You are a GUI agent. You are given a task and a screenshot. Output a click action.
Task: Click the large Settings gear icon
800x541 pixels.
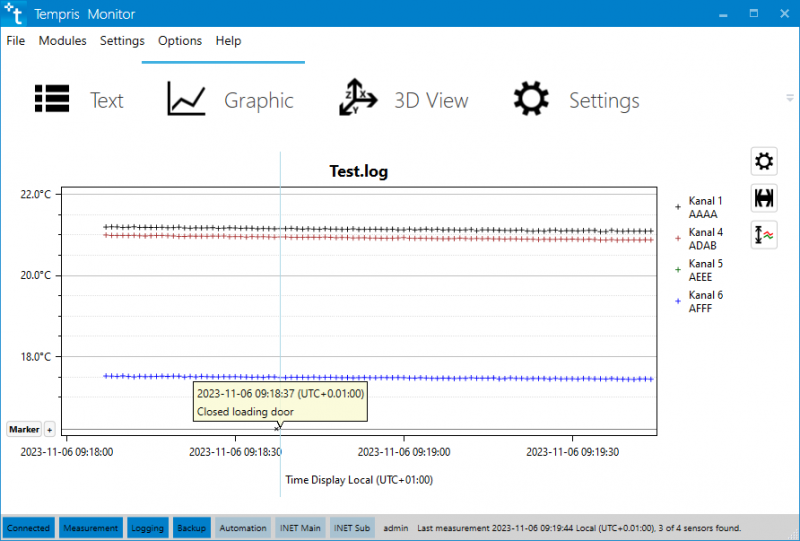tap(531, 100)
